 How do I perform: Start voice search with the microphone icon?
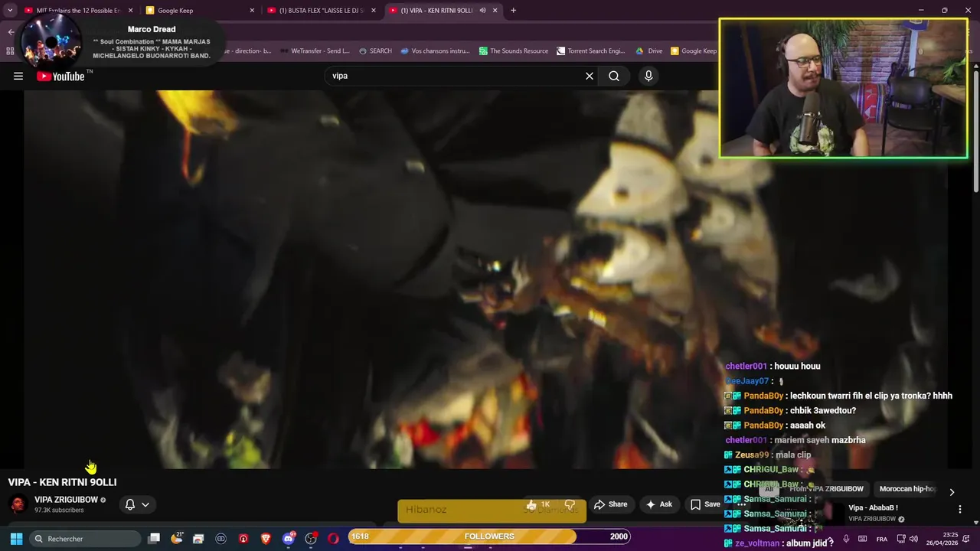[x=648, y=76]
